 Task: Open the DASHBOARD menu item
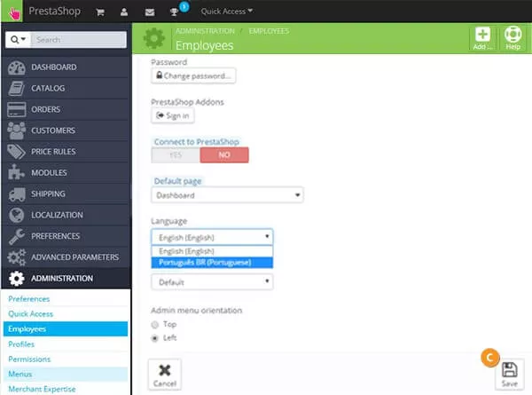66,67
